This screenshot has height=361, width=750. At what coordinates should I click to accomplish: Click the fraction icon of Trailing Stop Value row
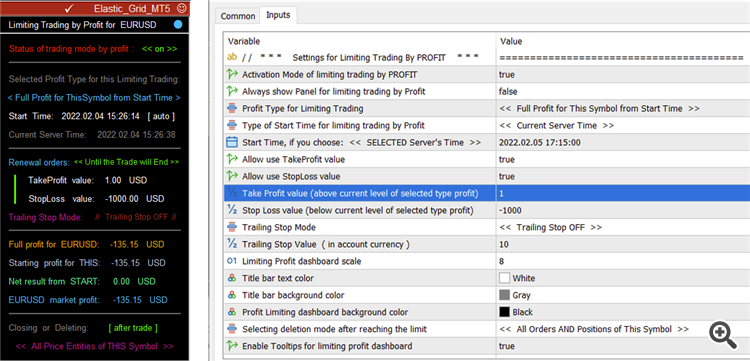[232, 244]
